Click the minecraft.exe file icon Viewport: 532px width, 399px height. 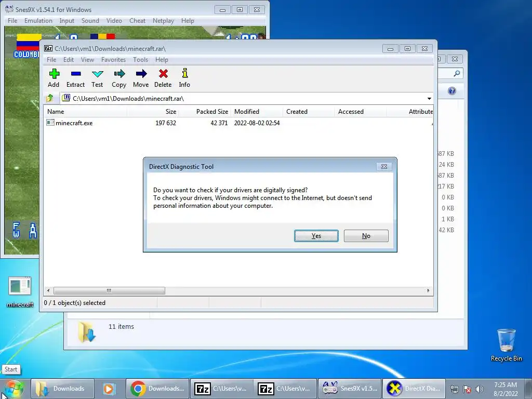pyautogui.click(x=50, y=123)
